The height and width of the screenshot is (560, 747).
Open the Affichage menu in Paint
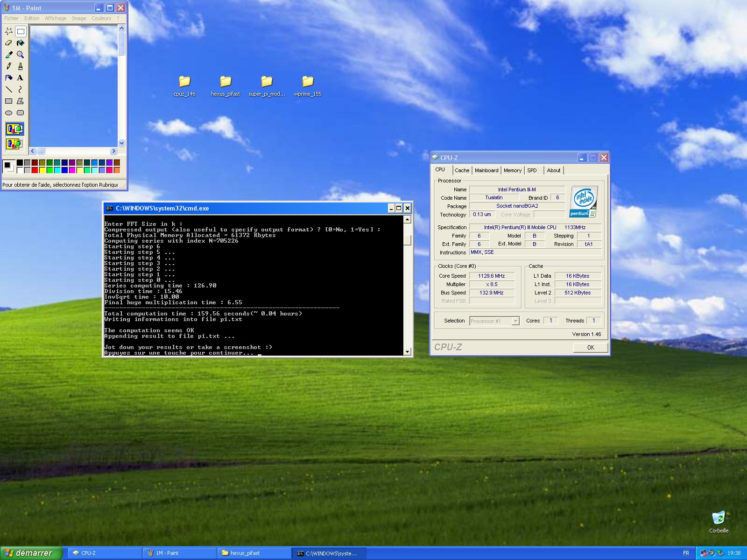[x=56, y=18]
